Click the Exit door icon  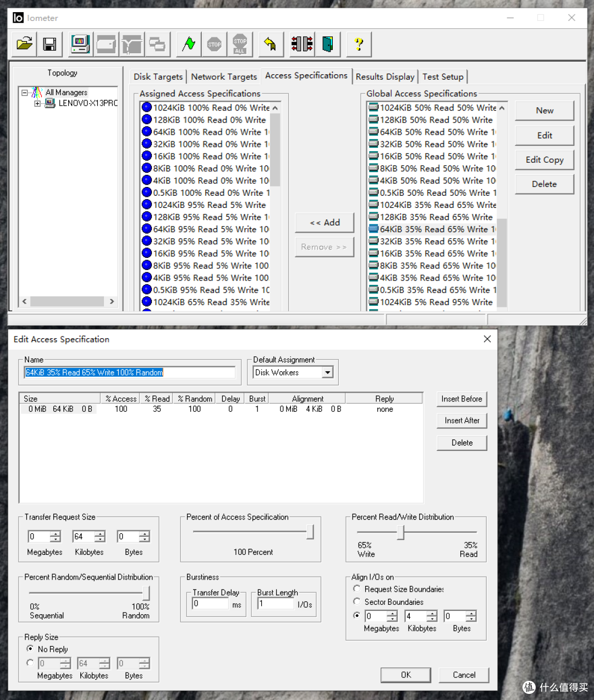coord(328,44)
